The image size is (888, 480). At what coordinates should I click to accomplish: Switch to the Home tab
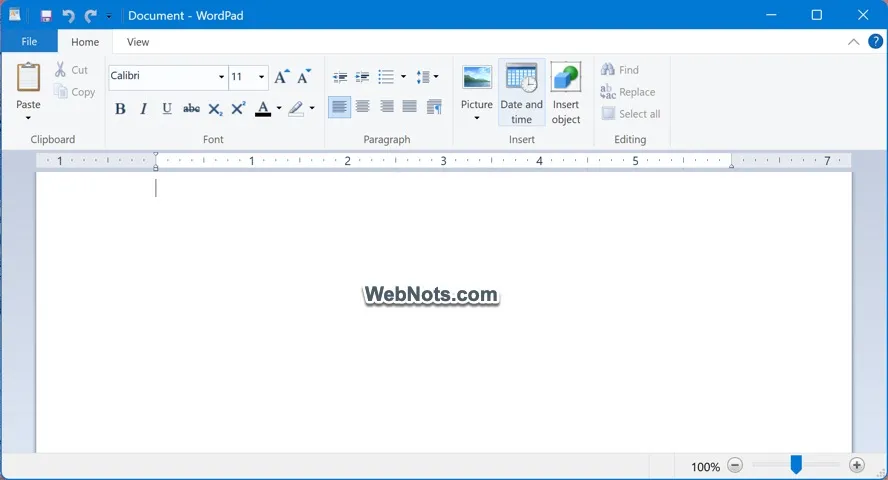(85, 42)
